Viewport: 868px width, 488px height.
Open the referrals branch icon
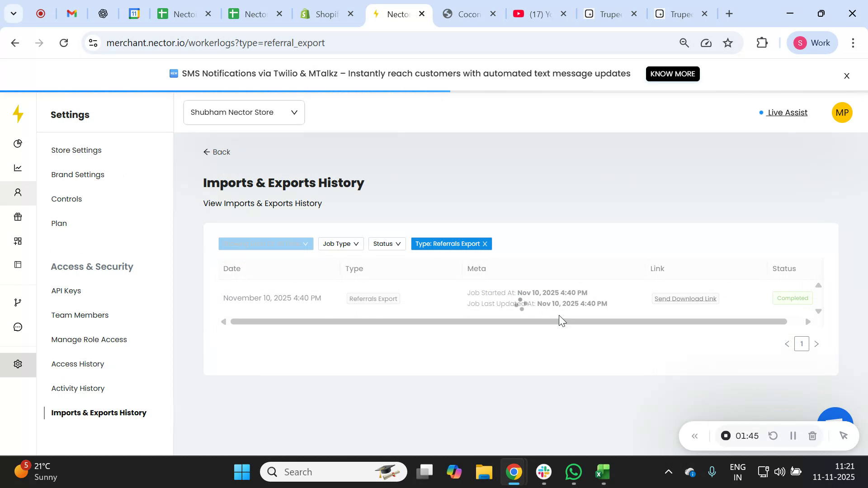18,302
